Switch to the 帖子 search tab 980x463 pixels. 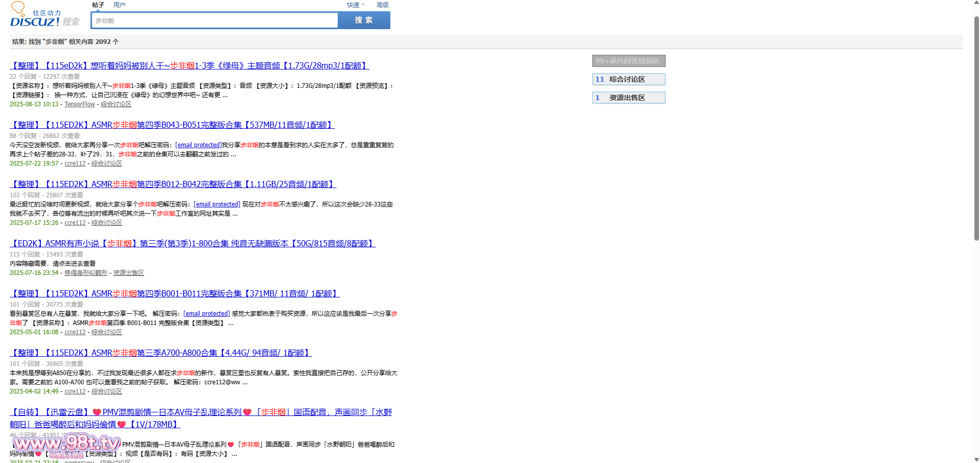(98, 5)
